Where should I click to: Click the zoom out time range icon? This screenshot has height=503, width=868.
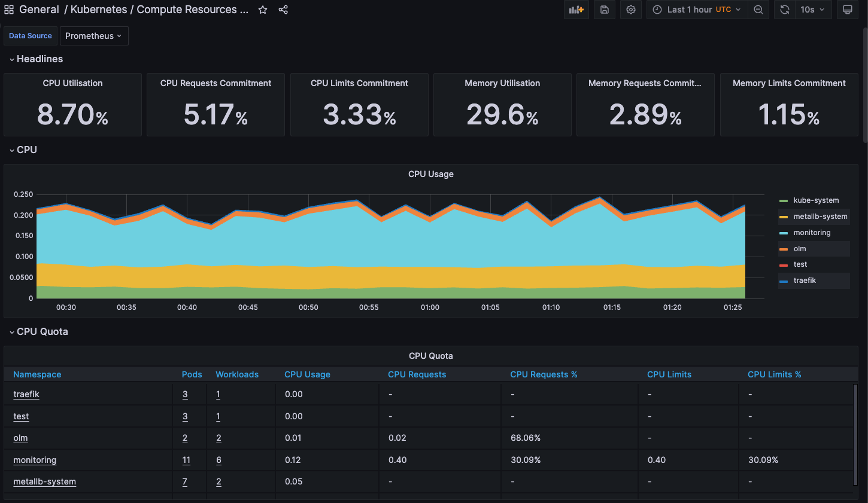tap(758, 10)
